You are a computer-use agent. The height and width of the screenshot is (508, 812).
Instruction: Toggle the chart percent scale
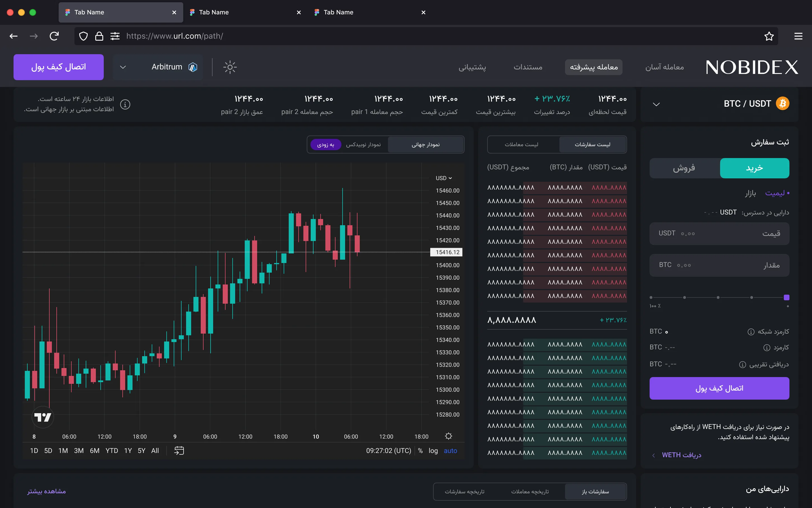[420, 450]
